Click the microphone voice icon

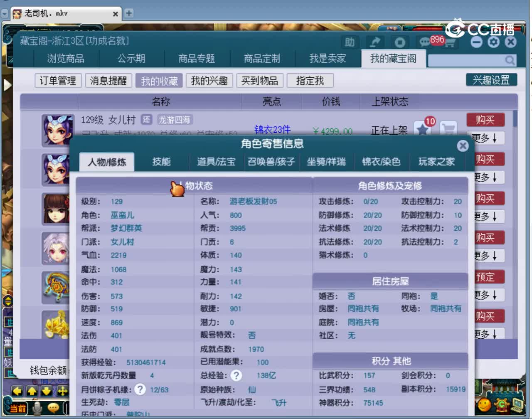point(37,408)
